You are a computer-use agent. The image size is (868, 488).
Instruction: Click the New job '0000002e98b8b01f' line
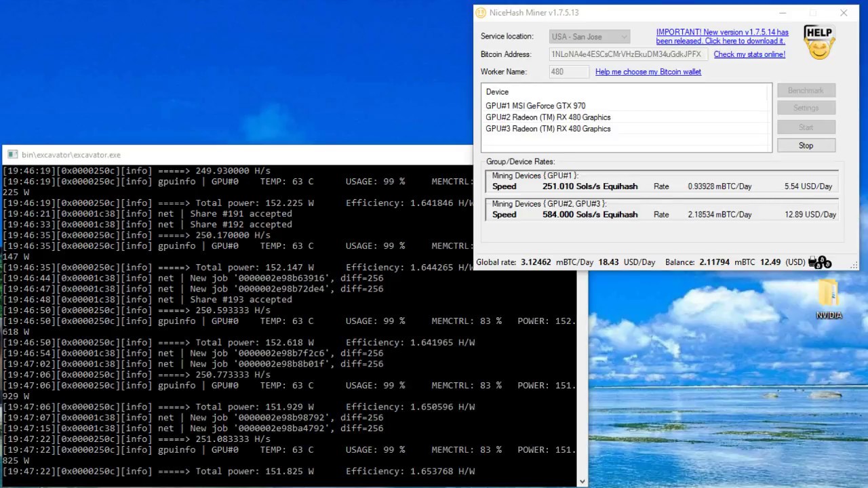click(x=193, y=364)
